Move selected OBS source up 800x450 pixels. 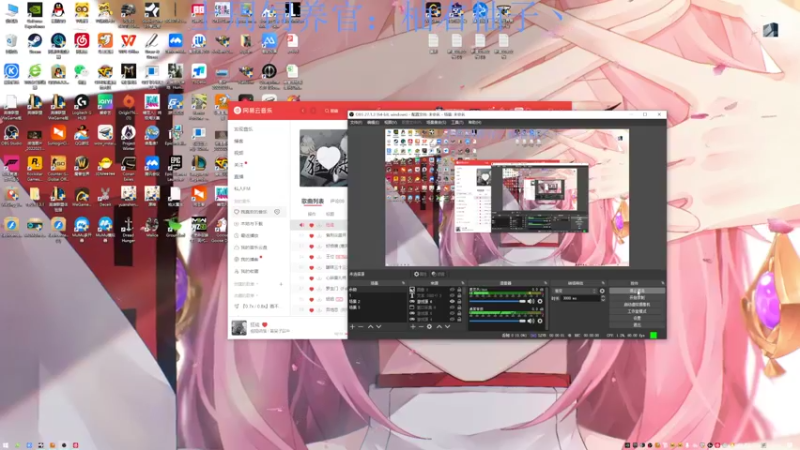click(439, 327)
